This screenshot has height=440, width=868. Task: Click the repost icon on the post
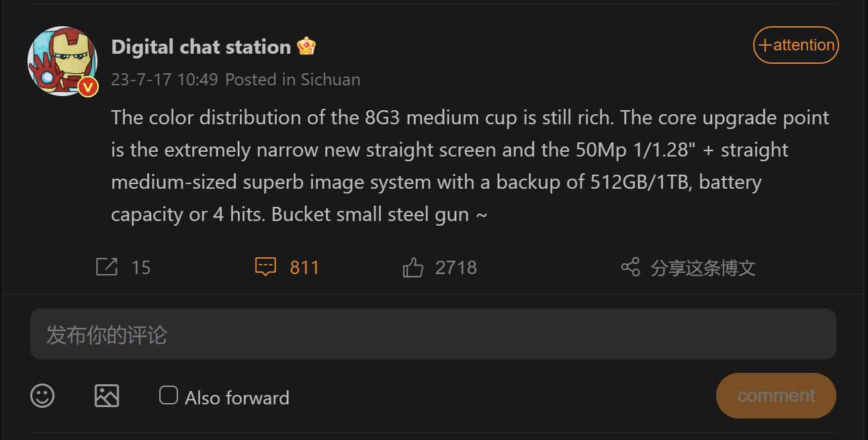(x=107, y=267)
